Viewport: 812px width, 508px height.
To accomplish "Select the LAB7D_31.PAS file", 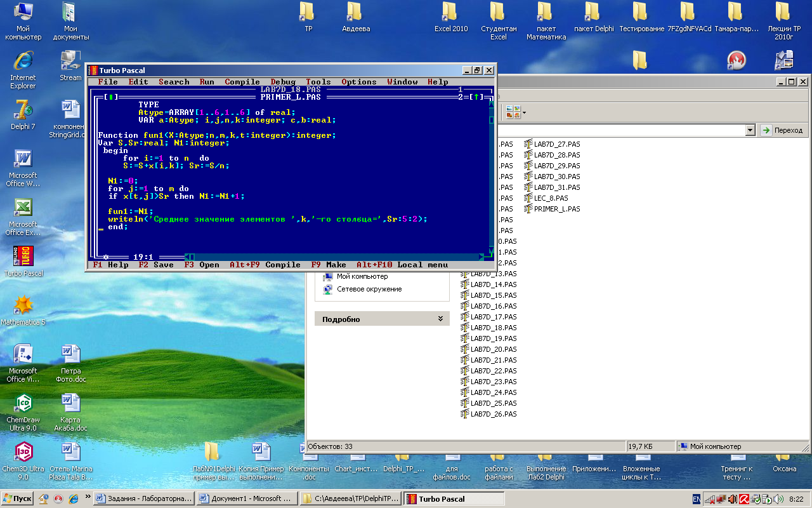I will [x=552, y=187].
